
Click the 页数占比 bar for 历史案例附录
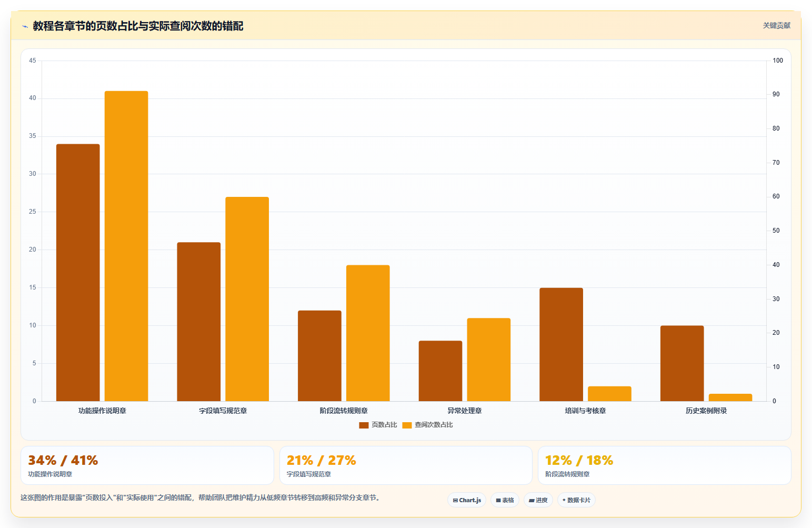click(x=682, y=363)
